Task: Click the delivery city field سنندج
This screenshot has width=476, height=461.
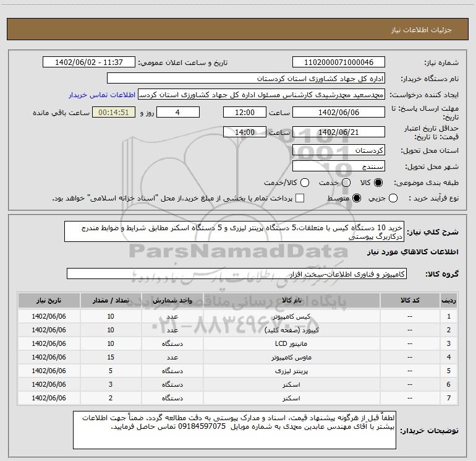Action: [x=339, y=166]
